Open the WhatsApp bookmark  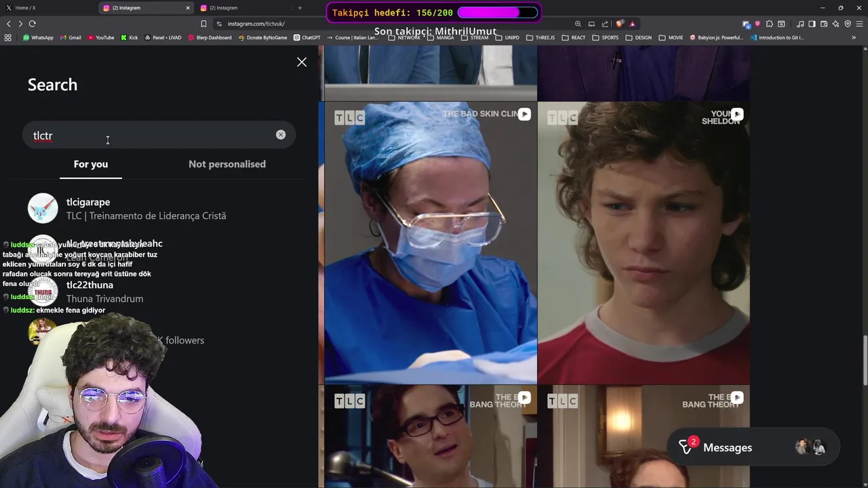[x=38, y=37]
